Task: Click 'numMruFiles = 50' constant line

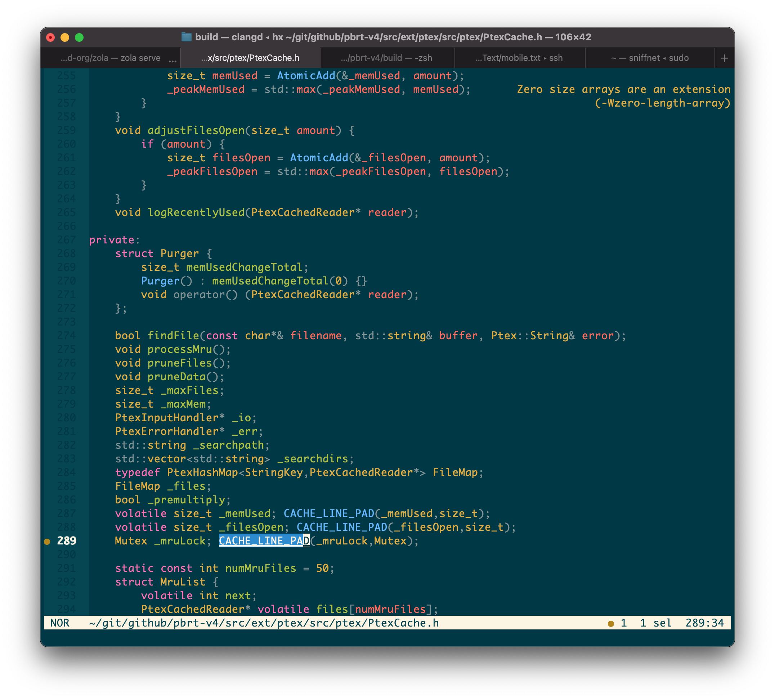Action: point(224,568)
